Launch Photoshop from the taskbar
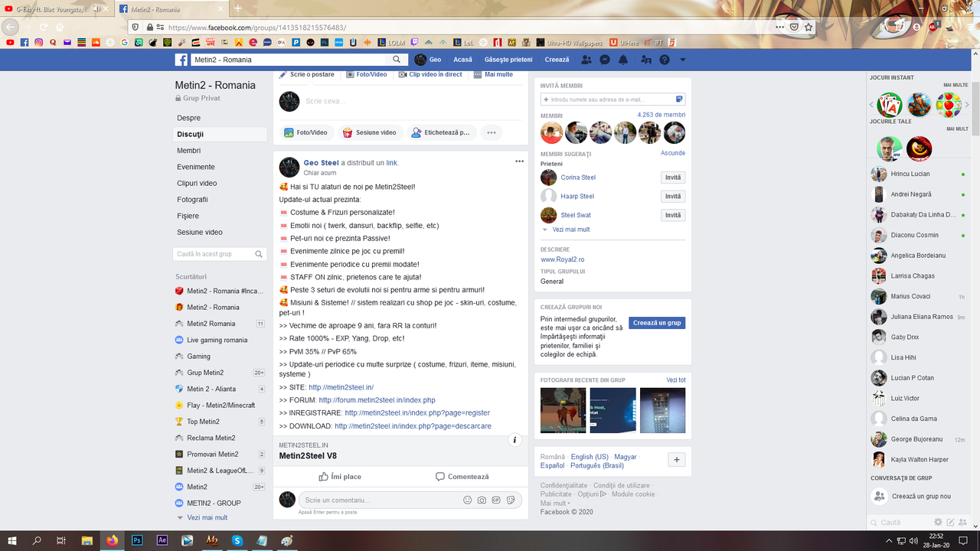This screenshot has height=551, width=980. pos(137,540)
